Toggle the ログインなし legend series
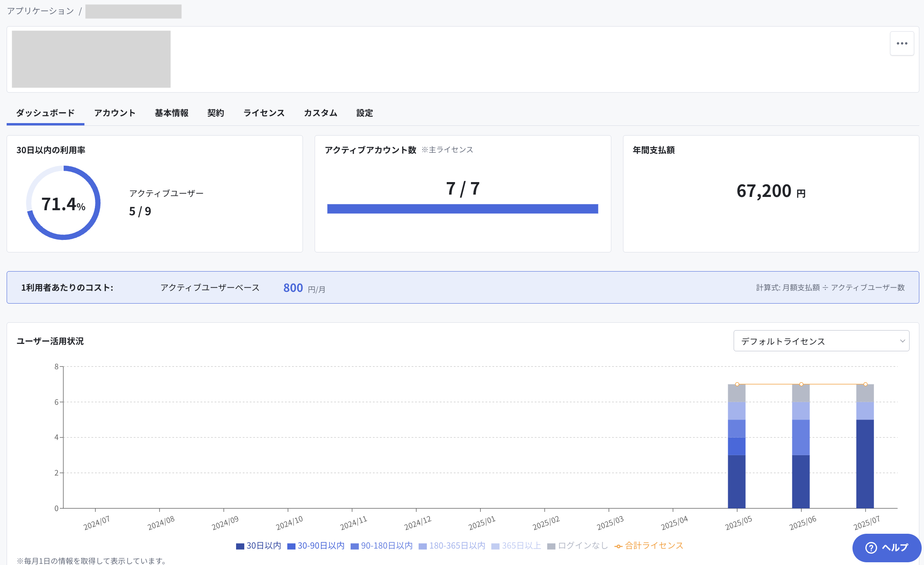The height and width of the screenshot is (565, 924). pos(577,546)
